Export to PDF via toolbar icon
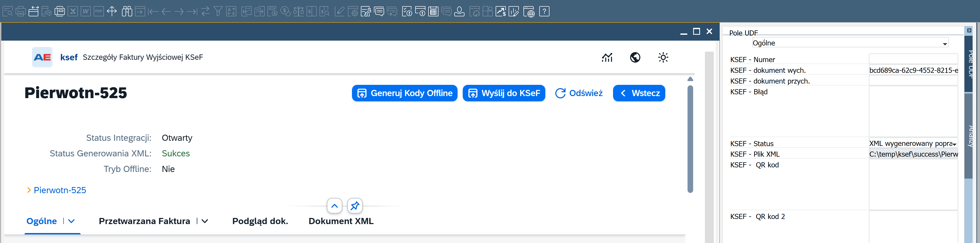 click(99, 11)
